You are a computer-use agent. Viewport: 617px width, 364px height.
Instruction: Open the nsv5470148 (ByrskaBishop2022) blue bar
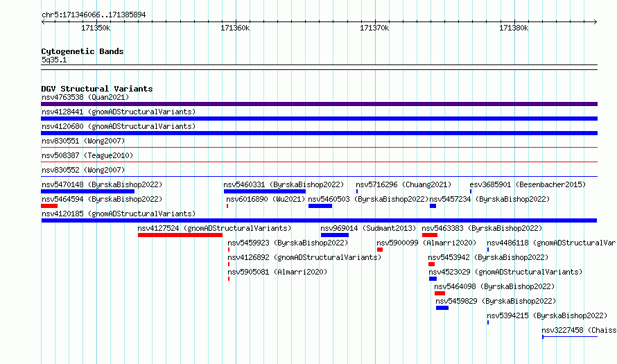88,191
